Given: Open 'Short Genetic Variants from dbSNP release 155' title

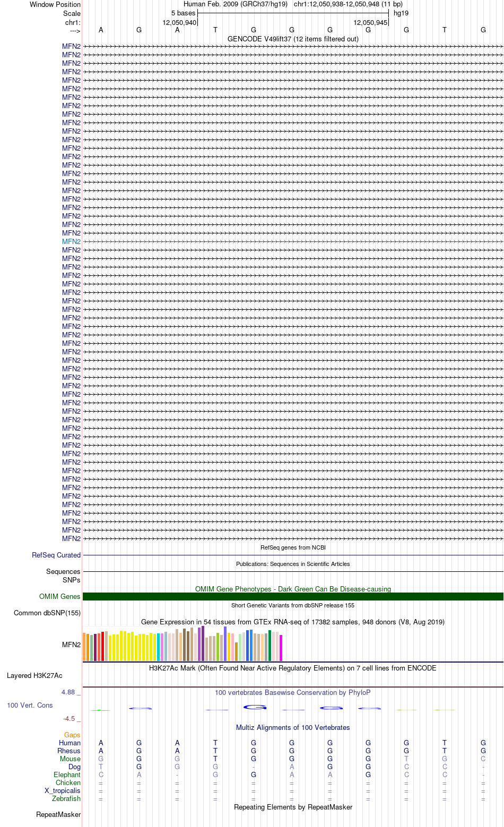Looking at the screenshot, I should coord(293,605).
